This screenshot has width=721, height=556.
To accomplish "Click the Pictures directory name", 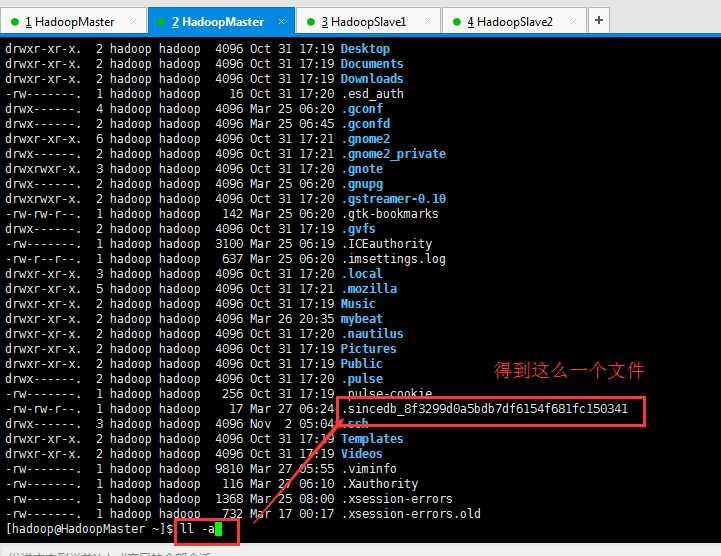I will pyautogui.click(x=368, y=349).
